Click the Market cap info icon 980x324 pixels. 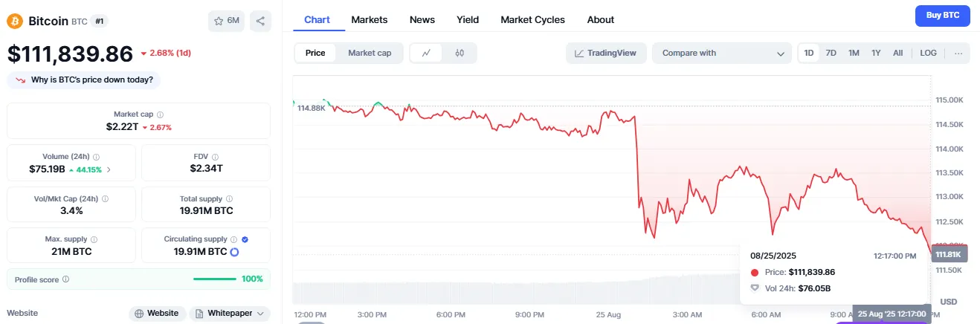(161, 114)
